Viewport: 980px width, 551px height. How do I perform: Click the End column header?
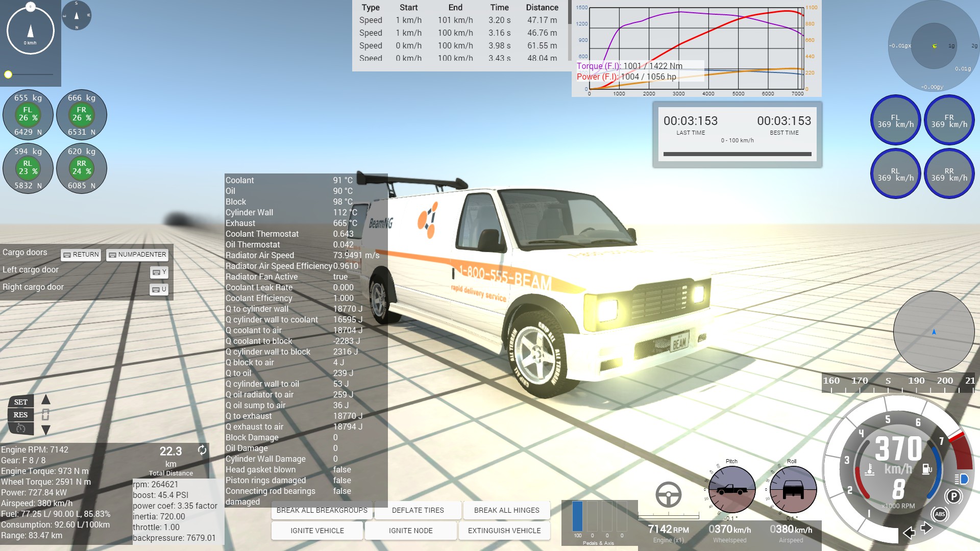[455, 8]
